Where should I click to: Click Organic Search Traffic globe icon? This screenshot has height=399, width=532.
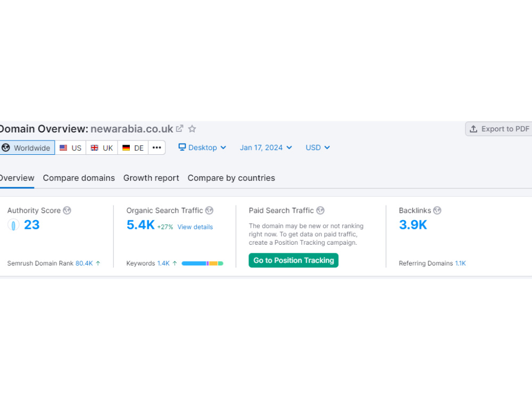[209, 210]
